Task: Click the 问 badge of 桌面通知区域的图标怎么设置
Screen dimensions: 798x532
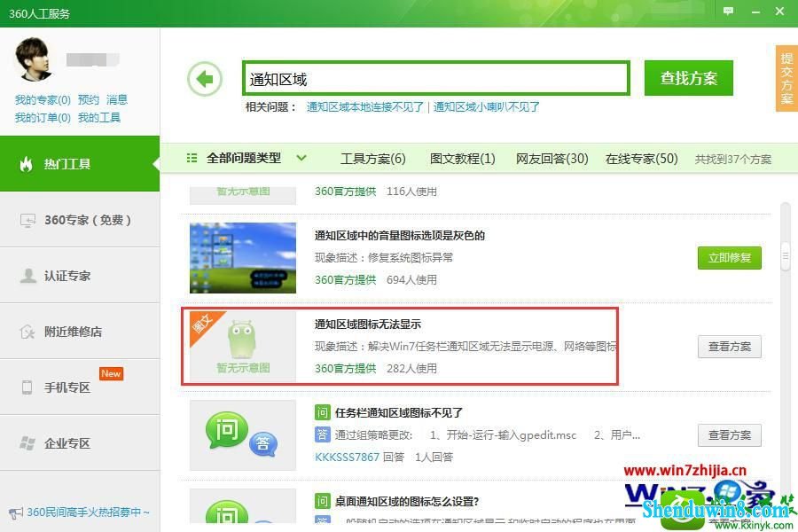Action: tap(322, 501)
